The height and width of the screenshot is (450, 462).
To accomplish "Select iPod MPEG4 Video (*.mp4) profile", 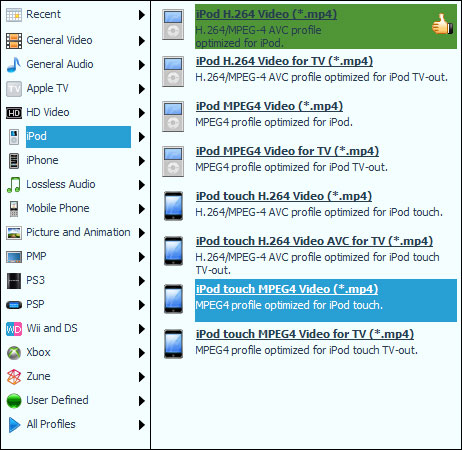I will 269,106.
